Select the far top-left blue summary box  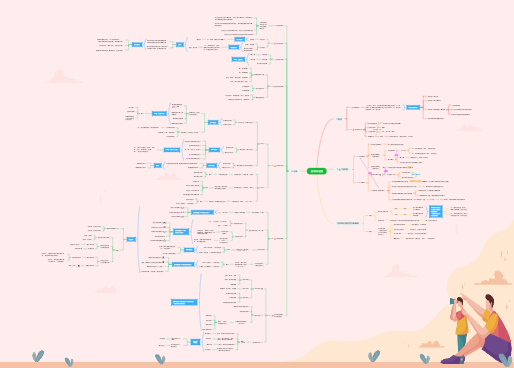pyautogui.click(x=137, y=44)
